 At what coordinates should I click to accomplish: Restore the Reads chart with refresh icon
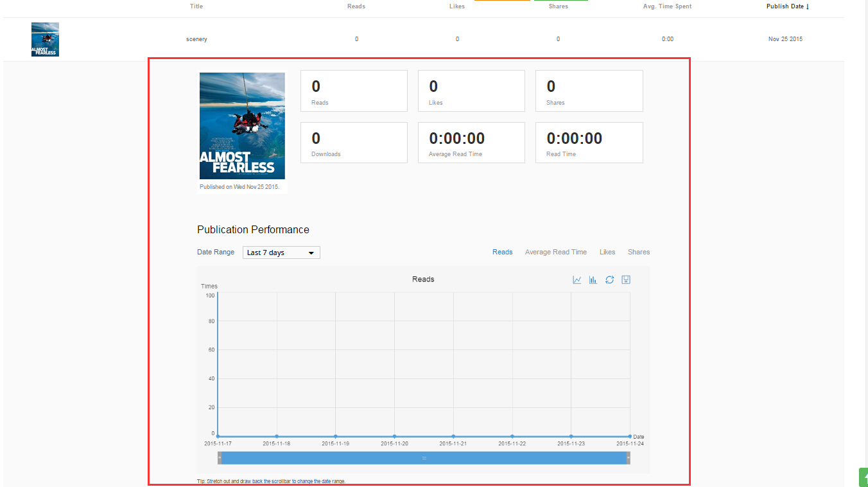point(610,280)
